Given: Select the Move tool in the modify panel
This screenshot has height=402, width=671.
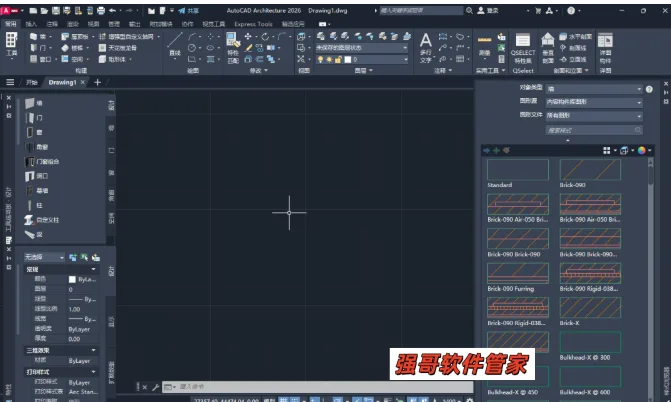Looking at the screenshot, I should 248,37.
